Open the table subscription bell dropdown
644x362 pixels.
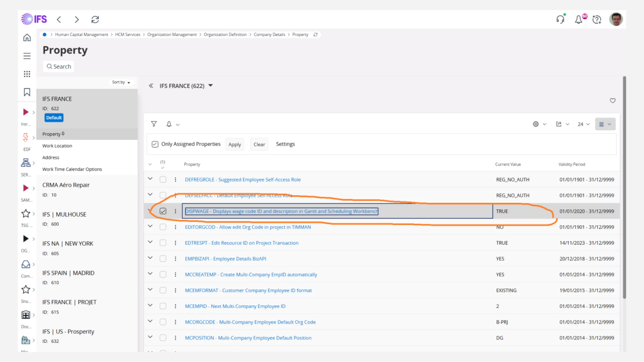[x=172, y=124]
